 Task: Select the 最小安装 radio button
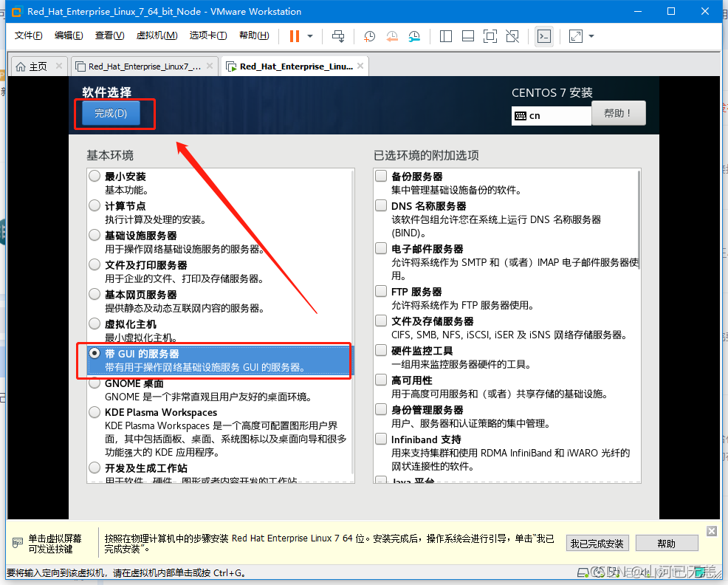pos(95,176)
